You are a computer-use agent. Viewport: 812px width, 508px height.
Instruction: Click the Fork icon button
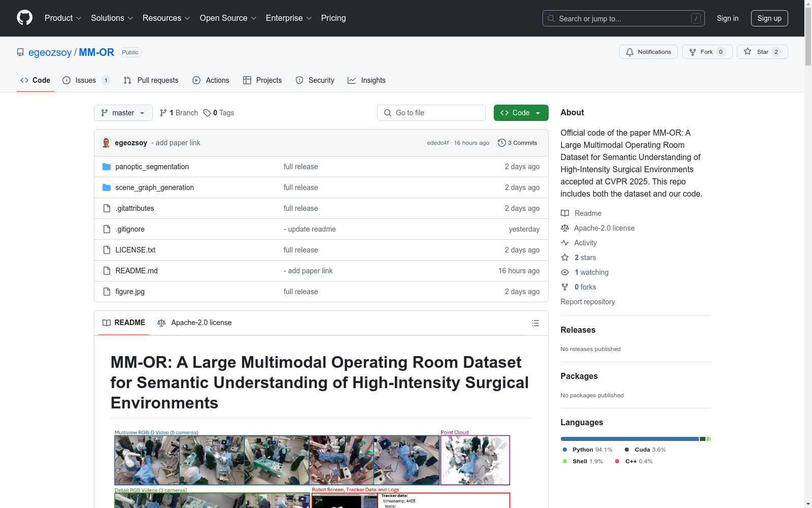[x=693, y=52]
